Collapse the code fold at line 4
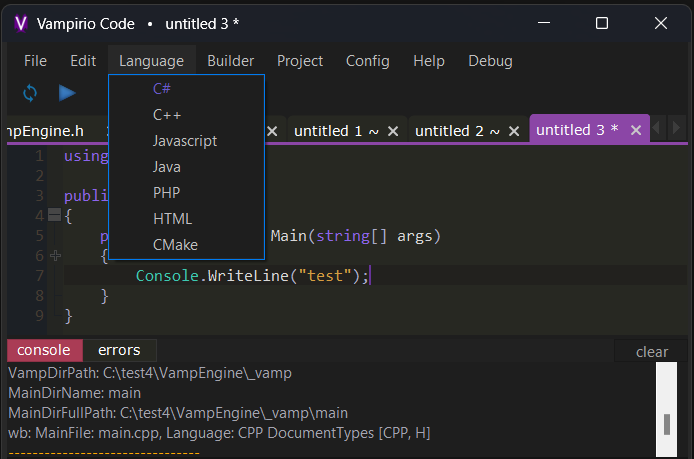This screenshot has height=459, width=694. (54, 215)
